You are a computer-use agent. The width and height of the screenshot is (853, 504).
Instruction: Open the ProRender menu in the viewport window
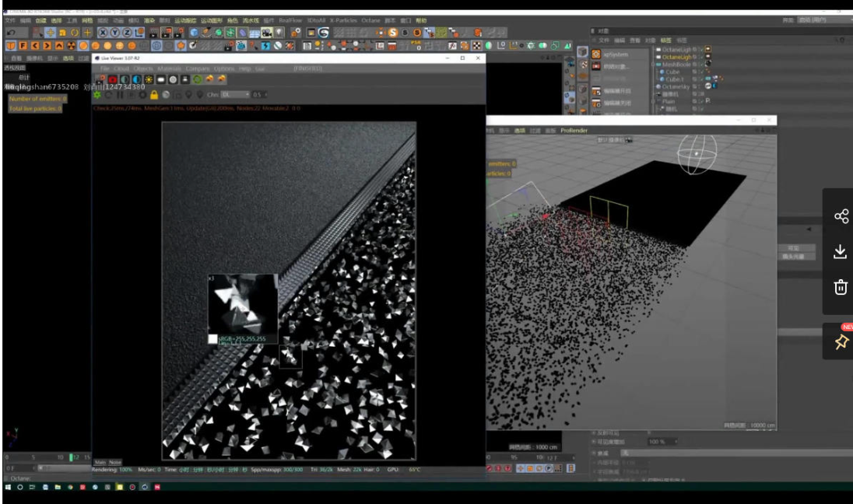click(x=574, y=131)
